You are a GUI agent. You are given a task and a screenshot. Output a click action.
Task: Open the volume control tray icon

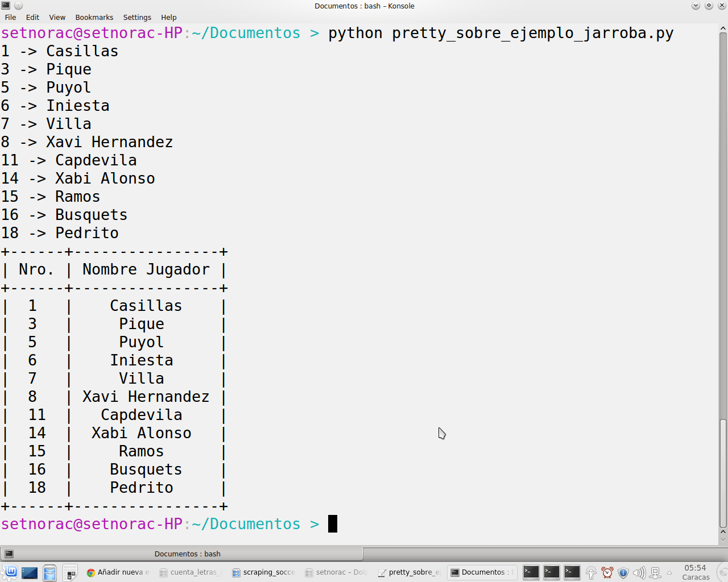pos(639,572)
